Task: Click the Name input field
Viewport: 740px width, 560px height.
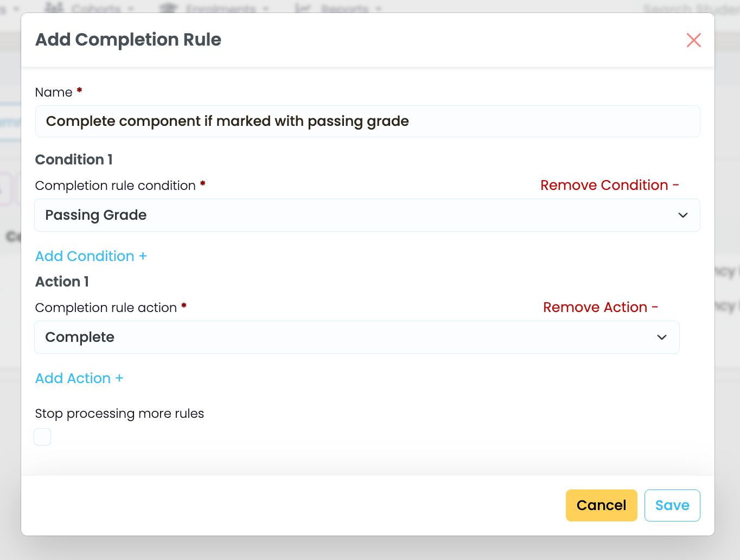Action: [x=367, y=121]
